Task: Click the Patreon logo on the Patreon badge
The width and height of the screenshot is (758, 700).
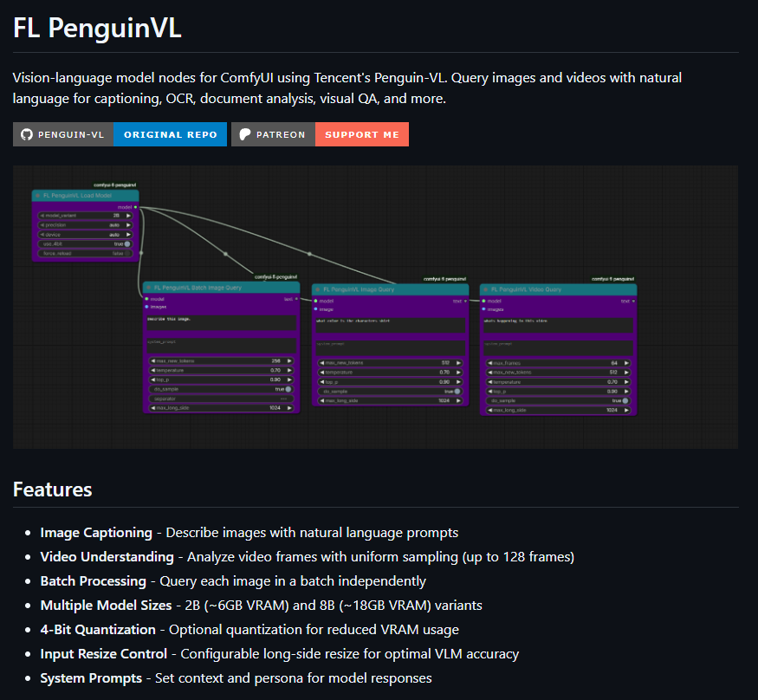Action: pos(245,134)
